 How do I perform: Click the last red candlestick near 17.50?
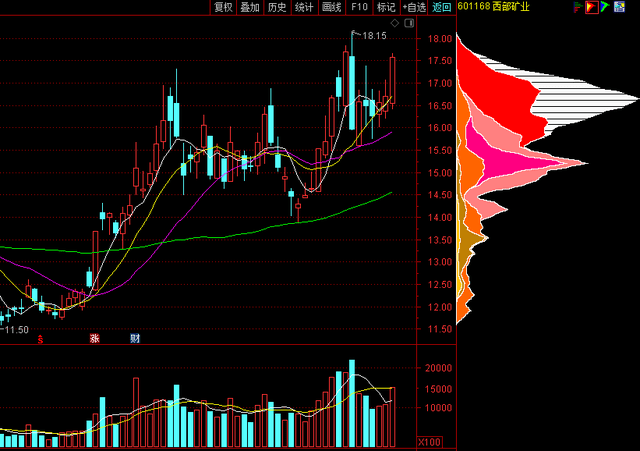coord(392,80)
